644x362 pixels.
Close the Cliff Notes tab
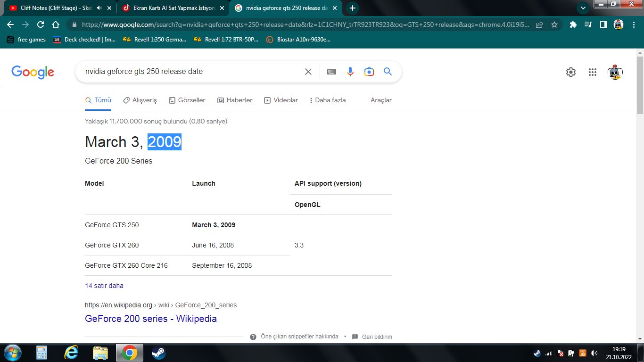tap(109, 8)
